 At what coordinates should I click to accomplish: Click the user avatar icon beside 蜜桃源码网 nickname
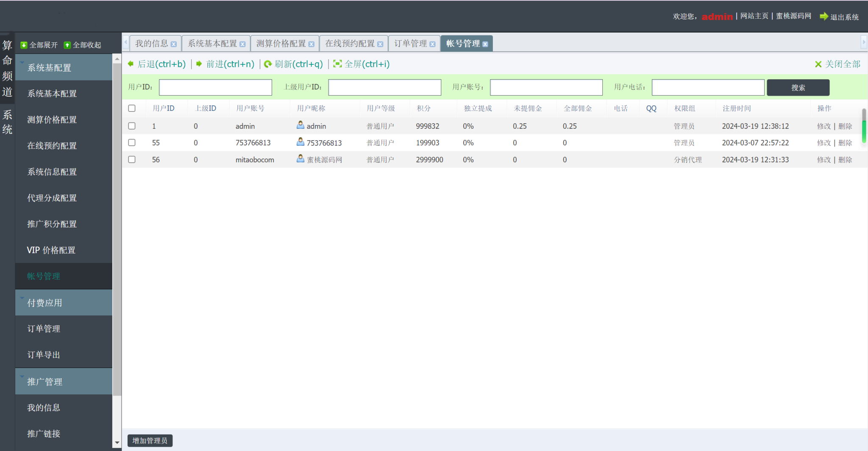tap(300, 158)
